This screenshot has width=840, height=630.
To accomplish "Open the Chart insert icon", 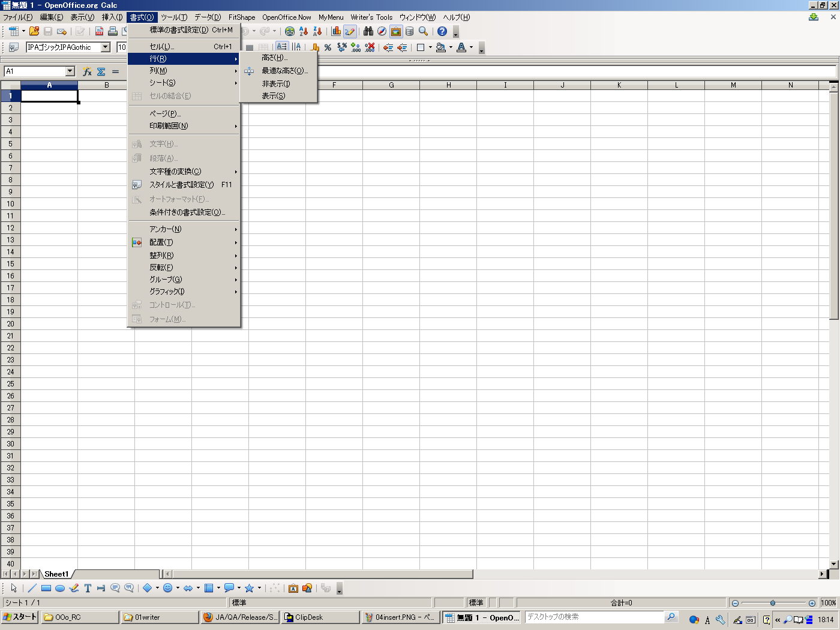I will pyautogui.click(x=336, y=31).
